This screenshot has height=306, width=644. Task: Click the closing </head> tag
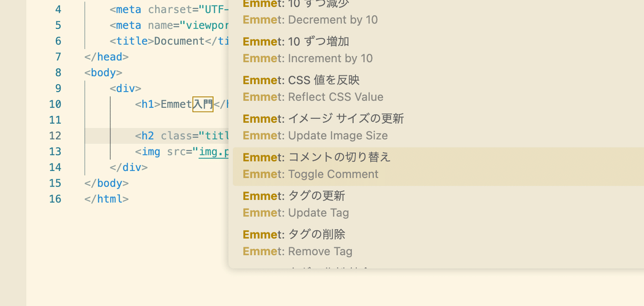click(x=106, y=57)
